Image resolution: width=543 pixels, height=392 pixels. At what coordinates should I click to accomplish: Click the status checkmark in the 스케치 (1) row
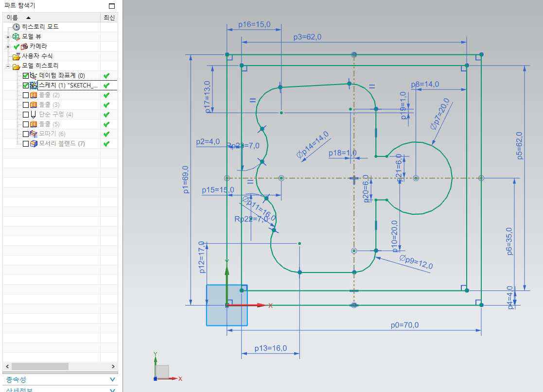[x=106, y=85]
